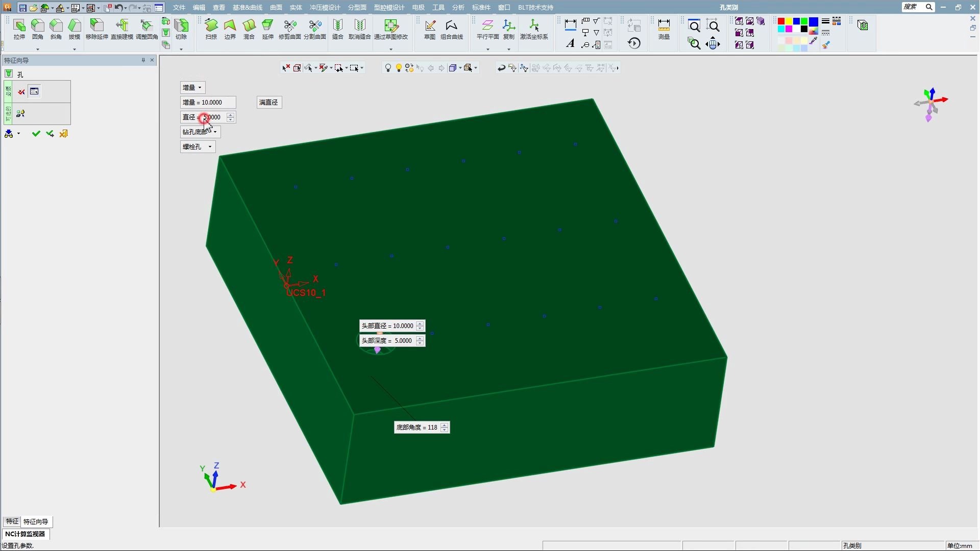
Task: Toggle the white lightbulb hide icon
Action: coord(388,68)
